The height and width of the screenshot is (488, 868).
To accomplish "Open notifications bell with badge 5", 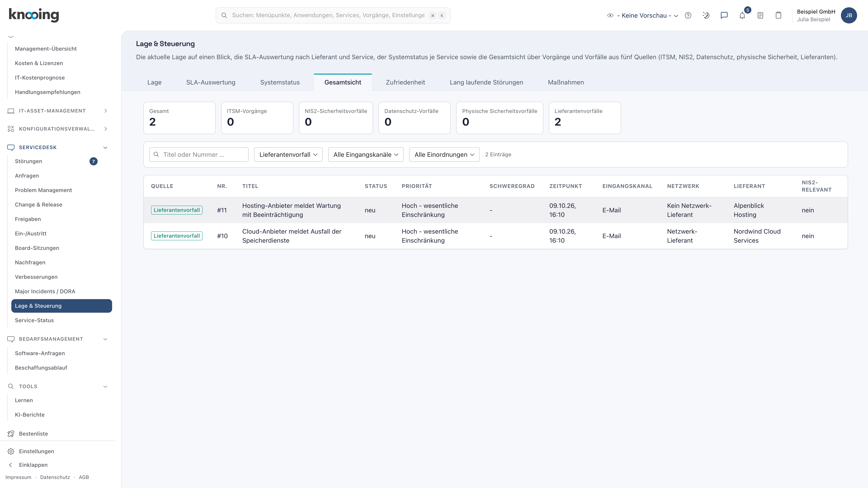I will pyautogui.click(x=742, y=16).
